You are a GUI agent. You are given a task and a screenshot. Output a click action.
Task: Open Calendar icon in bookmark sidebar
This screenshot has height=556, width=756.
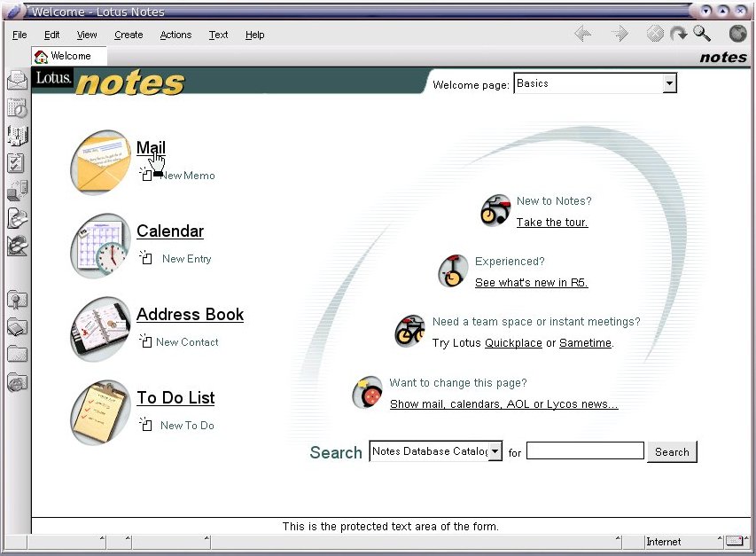coord(18,108)
